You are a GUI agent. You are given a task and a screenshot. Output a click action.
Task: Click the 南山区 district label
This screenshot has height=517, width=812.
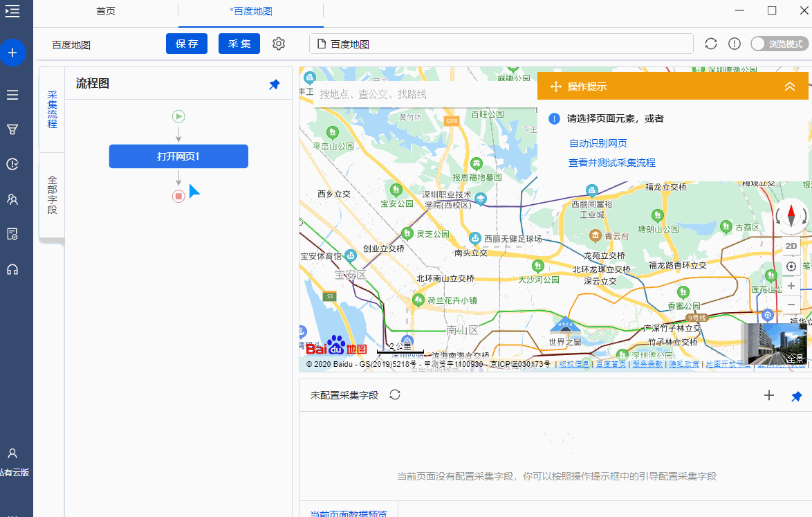tap(463, 331)
